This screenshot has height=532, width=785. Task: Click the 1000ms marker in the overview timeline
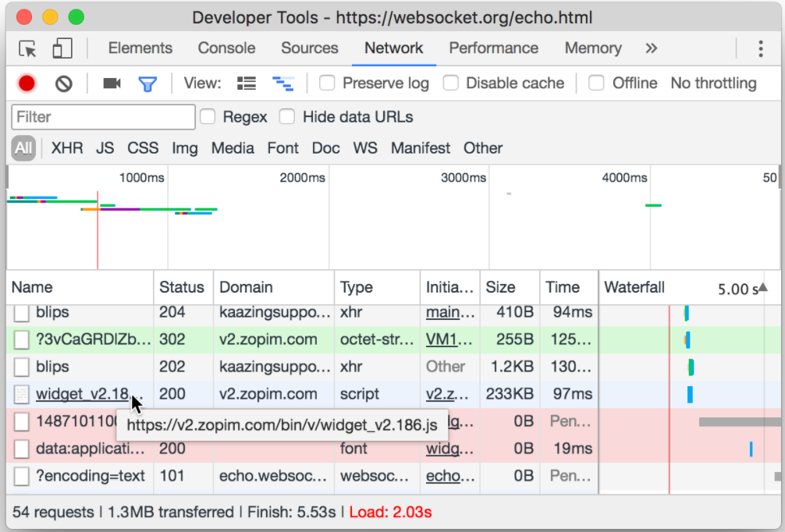(142, 178)
